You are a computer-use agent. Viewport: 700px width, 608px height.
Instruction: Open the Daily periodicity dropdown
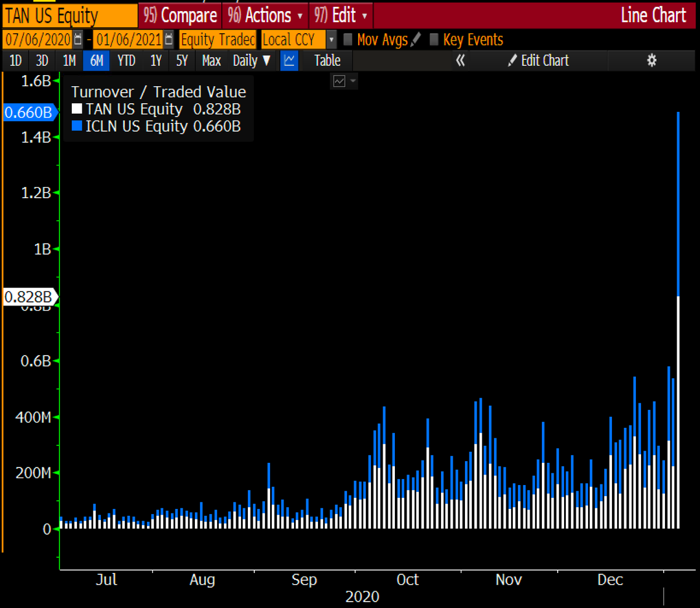[x=251, y=61]
